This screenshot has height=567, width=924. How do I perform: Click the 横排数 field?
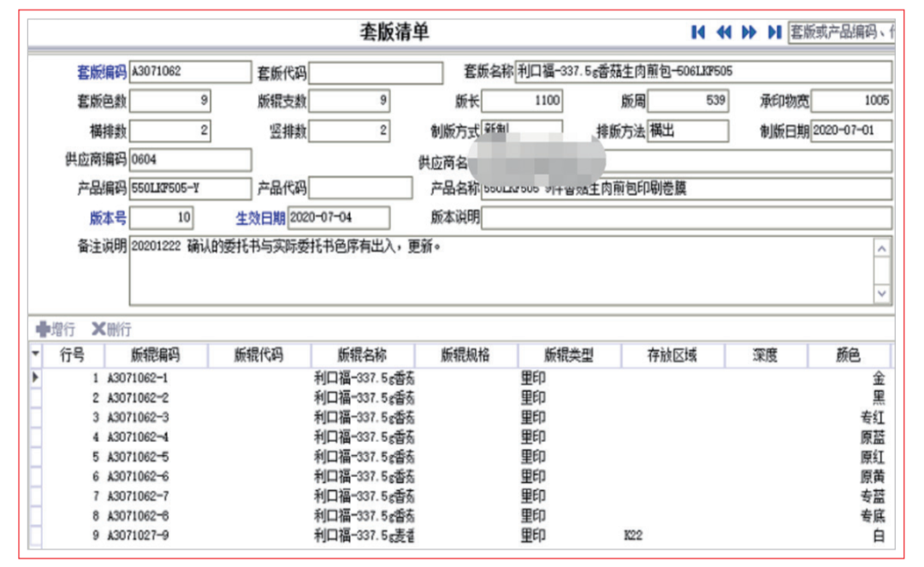tap(169, 131)
